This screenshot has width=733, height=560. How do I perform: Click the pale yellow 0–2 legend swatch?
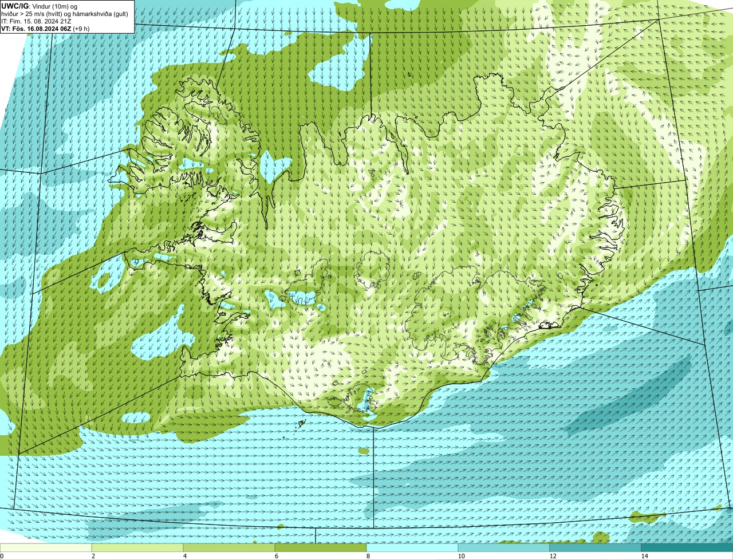(x=46, y=548)
